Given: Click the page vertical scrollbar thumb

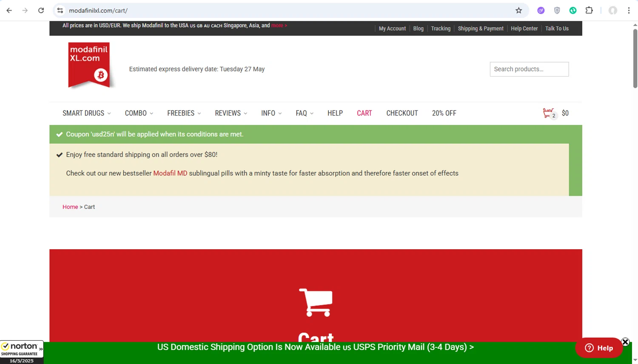Looking at the screenshot, I should (635, 58).
